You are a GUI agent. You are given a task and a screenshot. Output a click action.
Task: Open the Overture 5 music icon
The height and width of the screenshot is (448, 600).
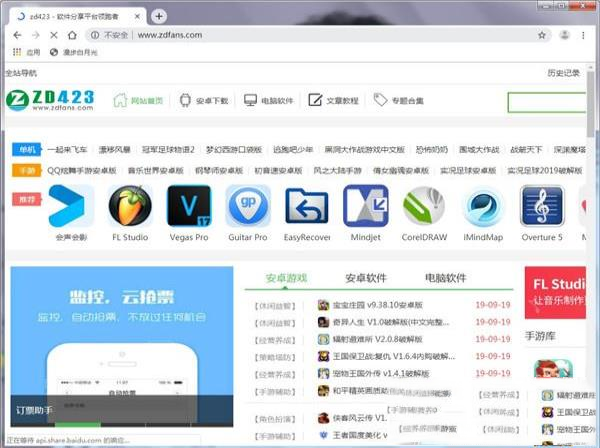(x=542, y=206)
